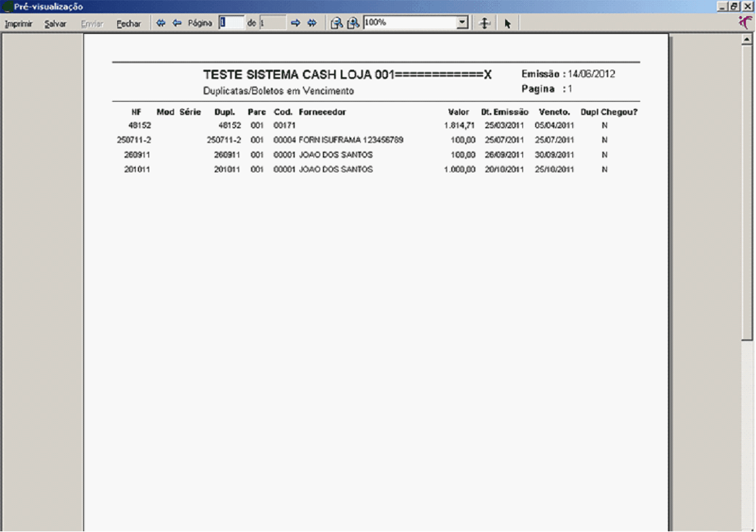Click the vertical scrollbar up arrow

(x=747, y=39)
